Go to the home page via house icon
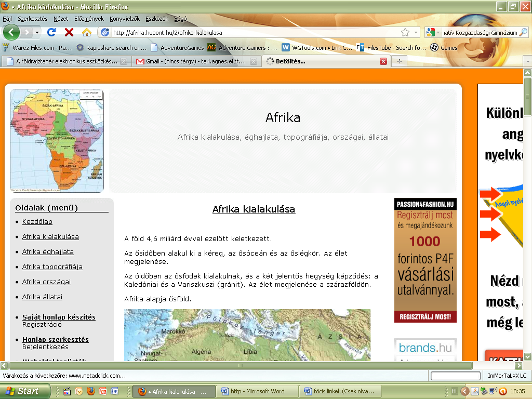 pyautogui.click(x=87, y=33)
